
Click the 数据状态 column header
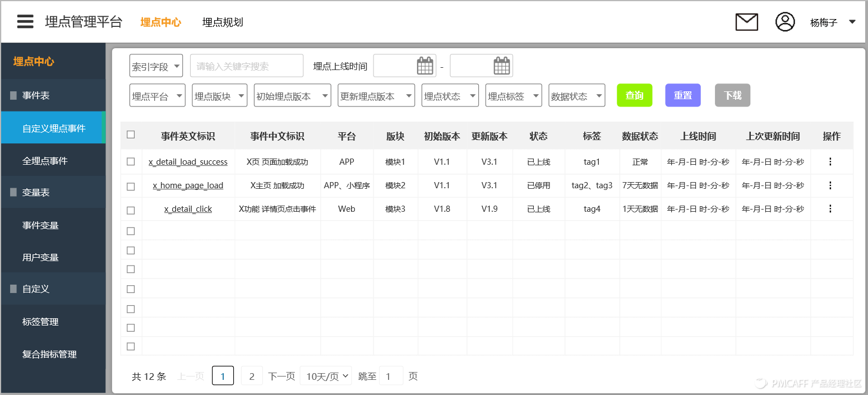point(640,136)
